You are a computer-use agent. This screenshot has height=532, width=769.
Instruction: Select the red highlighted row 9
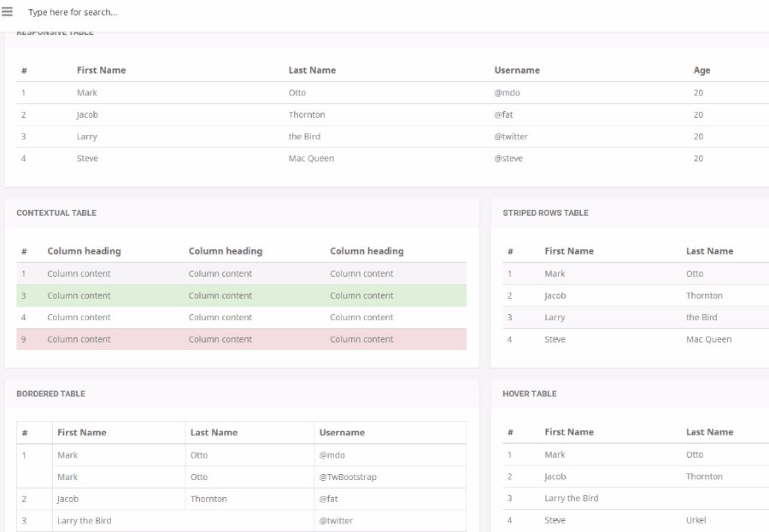241,339
